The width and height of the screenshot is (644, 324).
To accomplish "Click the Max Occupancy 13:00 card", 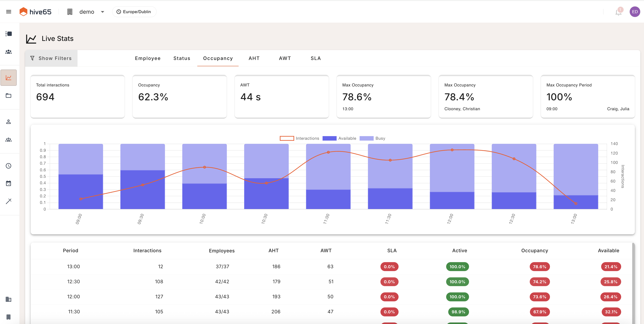I will 384,97.
